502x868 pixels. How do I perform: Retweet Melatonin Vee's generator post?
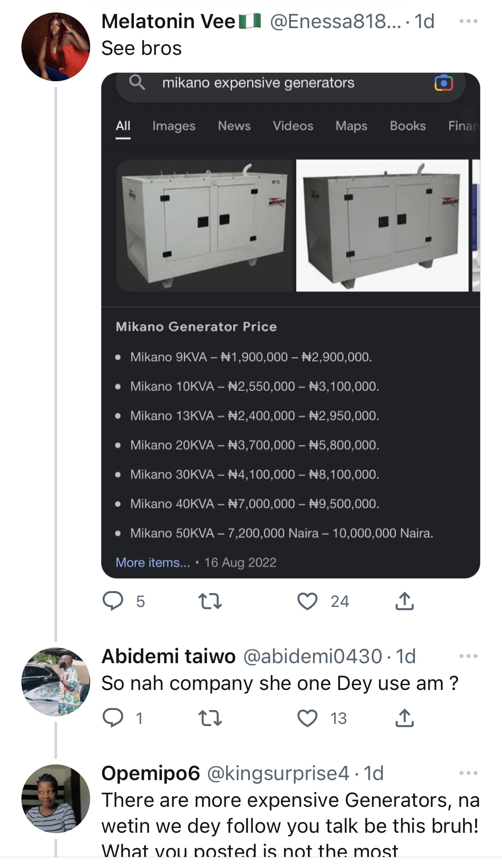[x=210, y=601]
